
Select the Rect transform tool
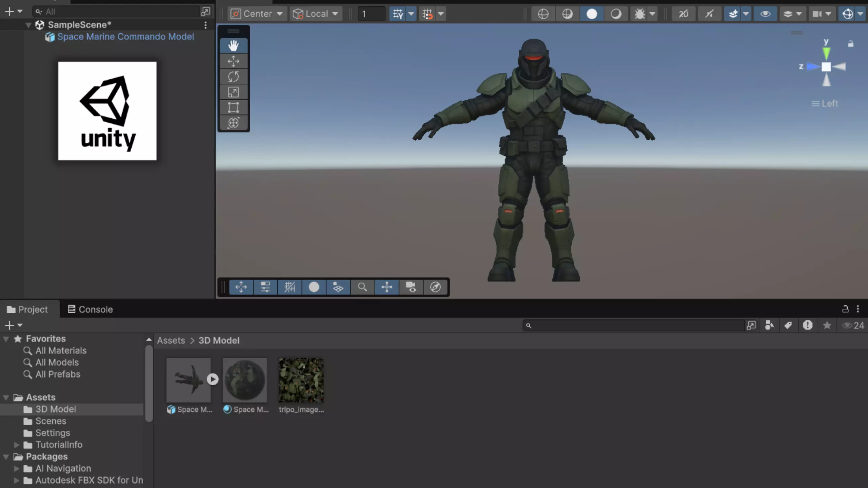[x=233, y=107]
